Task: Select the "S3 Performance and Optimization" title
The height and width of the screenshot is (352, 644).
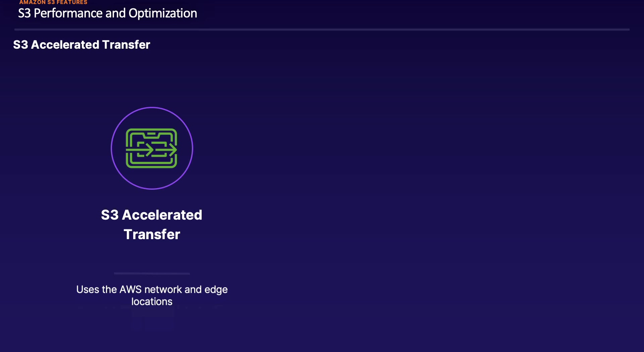Action: click(x=107, y=13)
